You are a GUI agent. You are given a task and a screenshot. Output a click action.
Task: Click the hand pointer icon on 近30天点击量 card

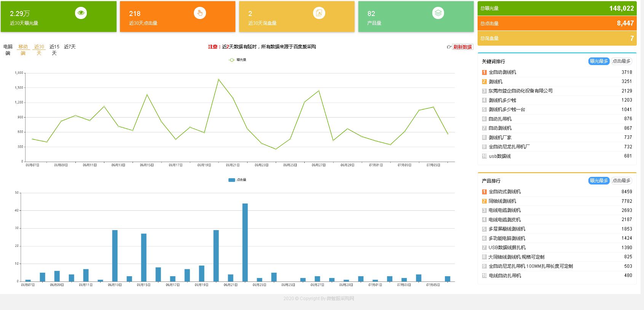tap(200, 13)
